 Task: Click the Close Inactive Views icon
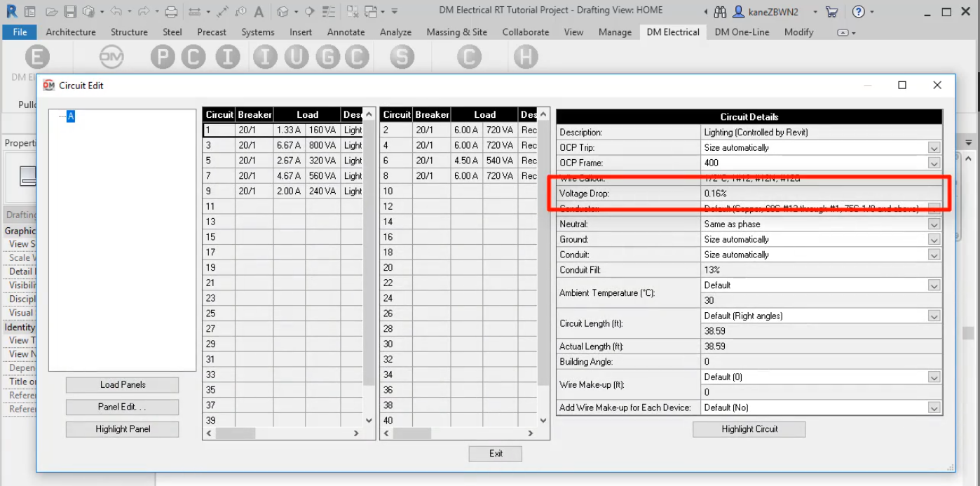[x=353, y=12]
